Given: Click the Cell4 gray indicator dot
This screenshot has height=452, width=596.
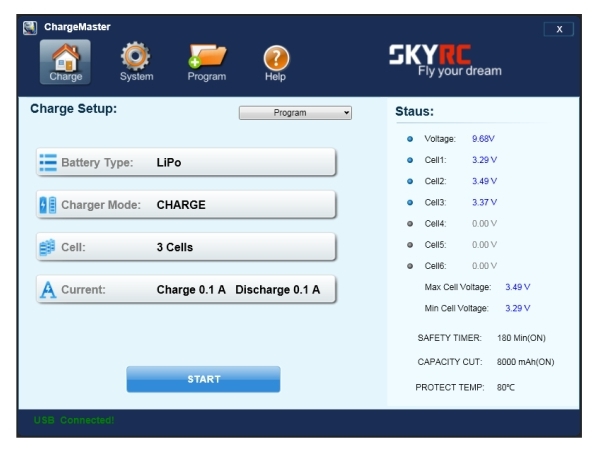Looking at the screenshot, I should 410,224.
